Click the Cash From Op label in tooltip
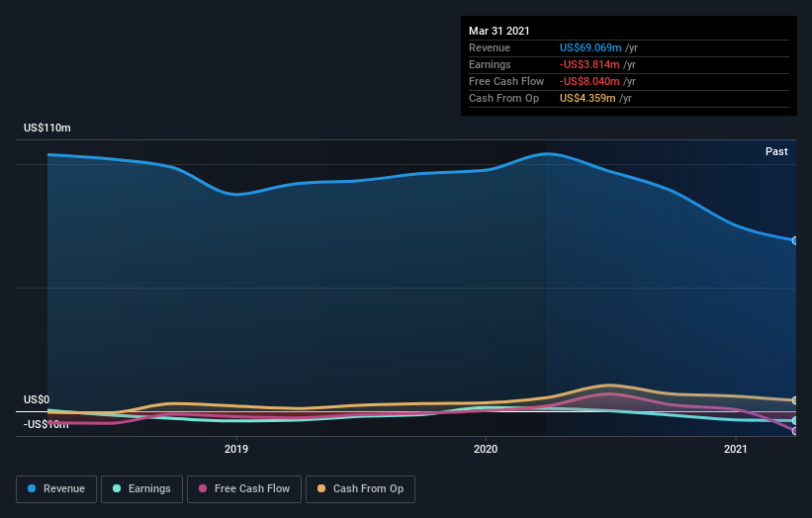Screen dimensions: 812x518 [503, 98]
